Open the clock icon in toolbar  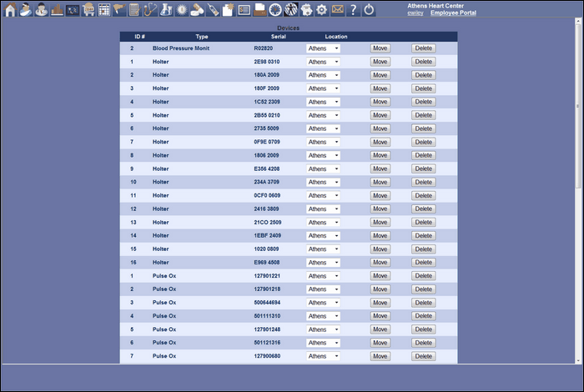pos(275,10)
